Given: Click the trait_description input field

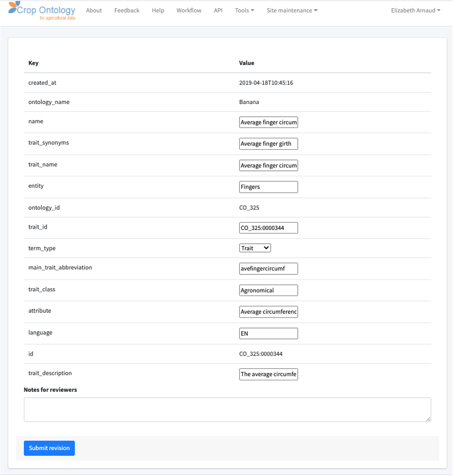Looking at the screenshot, I should pos(268,374).
